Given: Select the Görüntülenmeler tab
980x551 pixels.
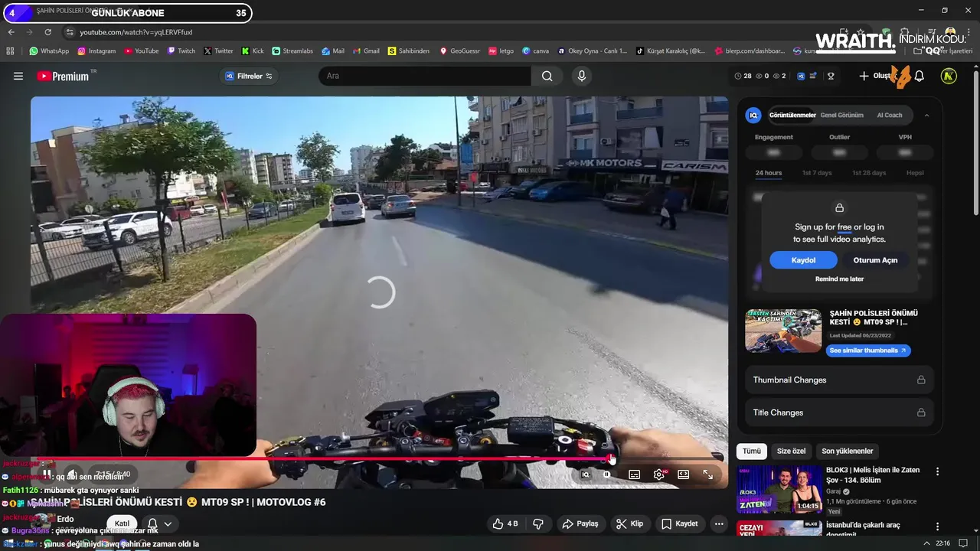Looking at the screenshot, I should pos(792,115).
